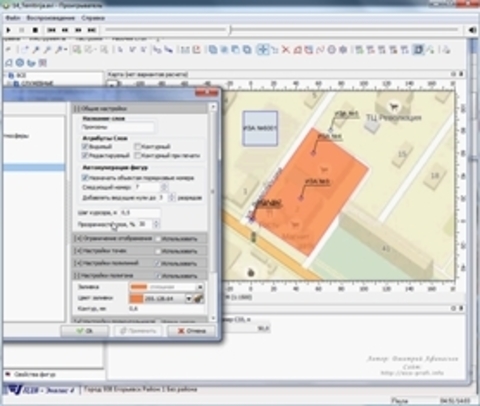Click the blue crosshair move tool icon

point(263,50)
